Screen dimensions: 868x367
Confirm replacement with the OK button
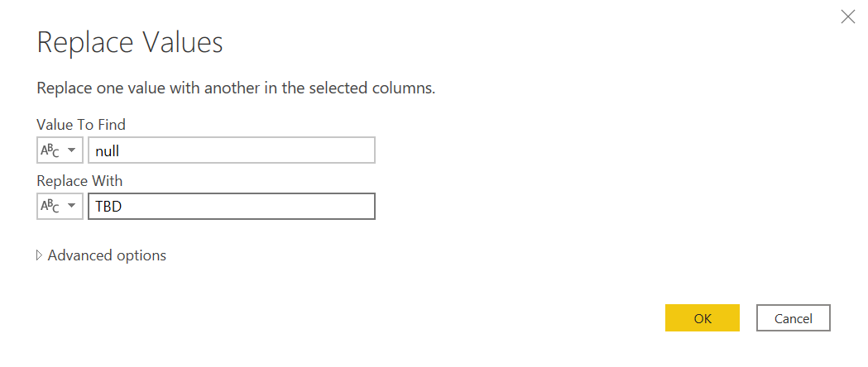702,318
